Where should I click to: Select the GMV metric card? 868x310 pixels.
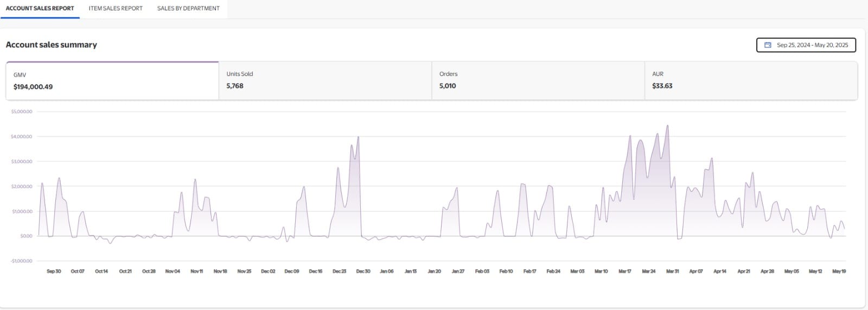click(112, 81)
